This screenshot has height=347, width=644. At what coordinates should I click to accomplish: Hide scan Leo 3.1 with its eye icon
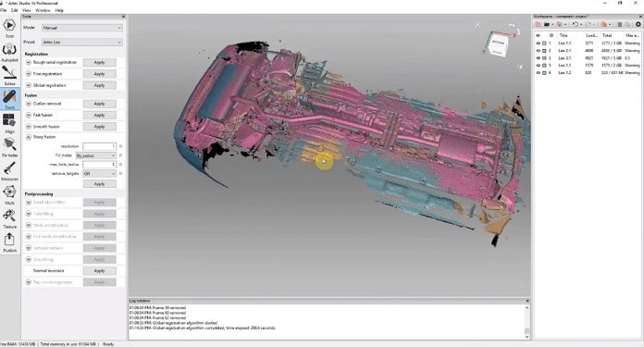click(538, 58)
